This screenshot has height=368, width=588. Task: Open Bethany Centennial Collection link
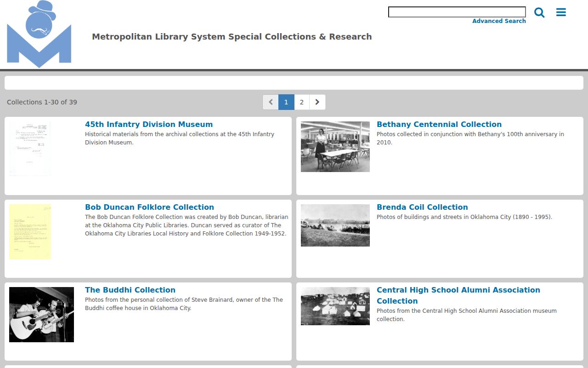tap(439, 124)
